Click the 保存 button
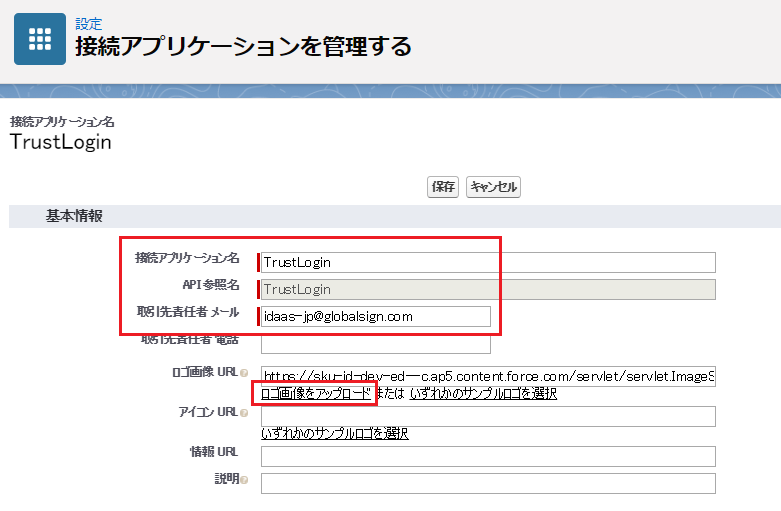781x511 pixels. pos(443,187)
